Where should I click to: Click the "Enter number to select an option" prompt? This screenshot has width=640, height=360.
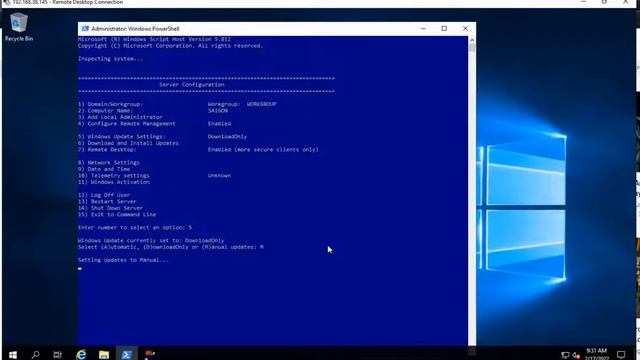(131, 227)
